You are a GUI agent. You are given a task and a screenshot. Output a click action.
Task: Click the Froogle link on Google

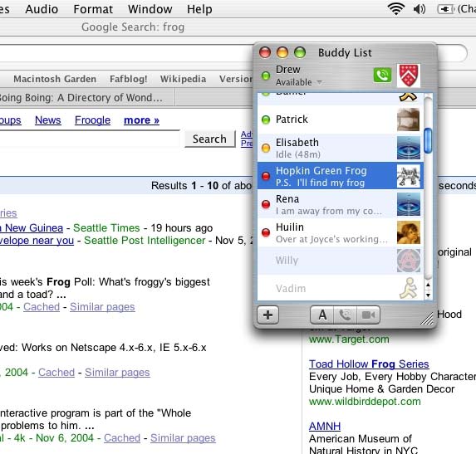coord(92,120)
